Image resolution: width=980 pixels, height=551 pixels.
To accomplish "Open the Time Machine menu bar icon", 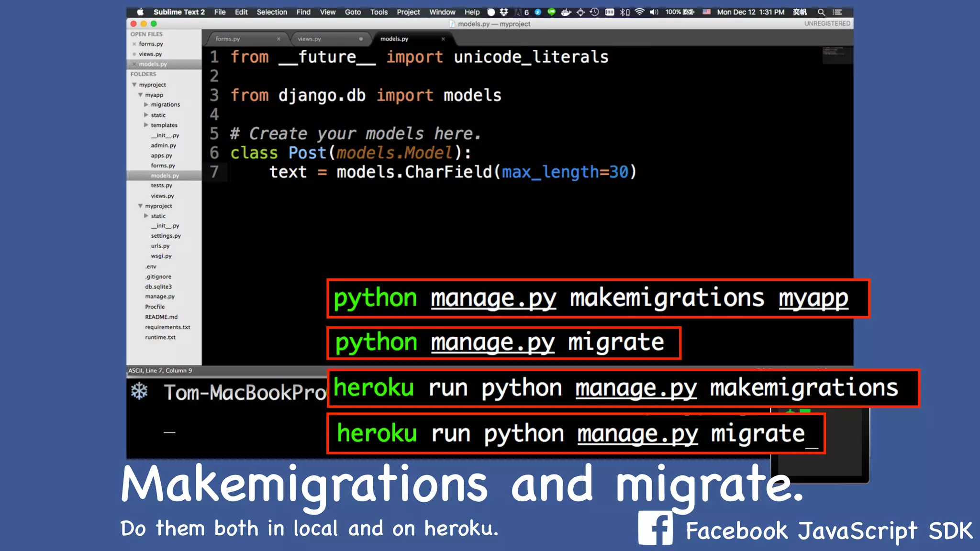I will 594,12.
